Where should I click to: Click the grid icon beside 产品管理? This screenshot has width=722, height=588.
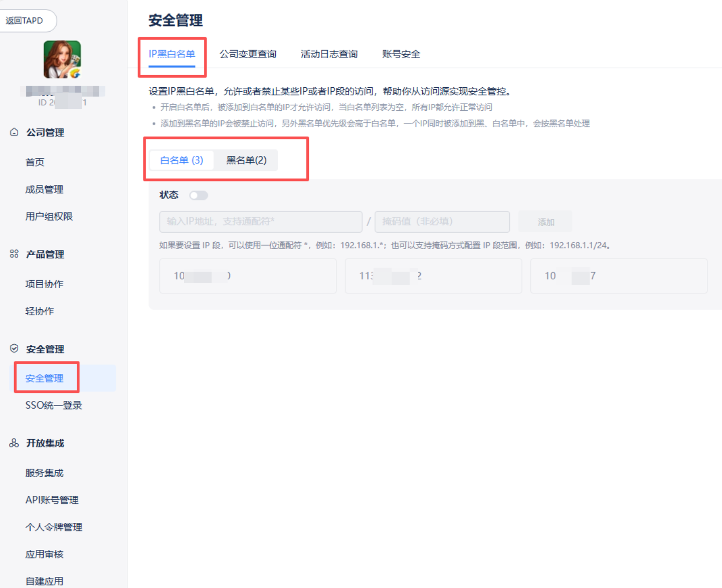pyautogui.click(x=14, y=254)
